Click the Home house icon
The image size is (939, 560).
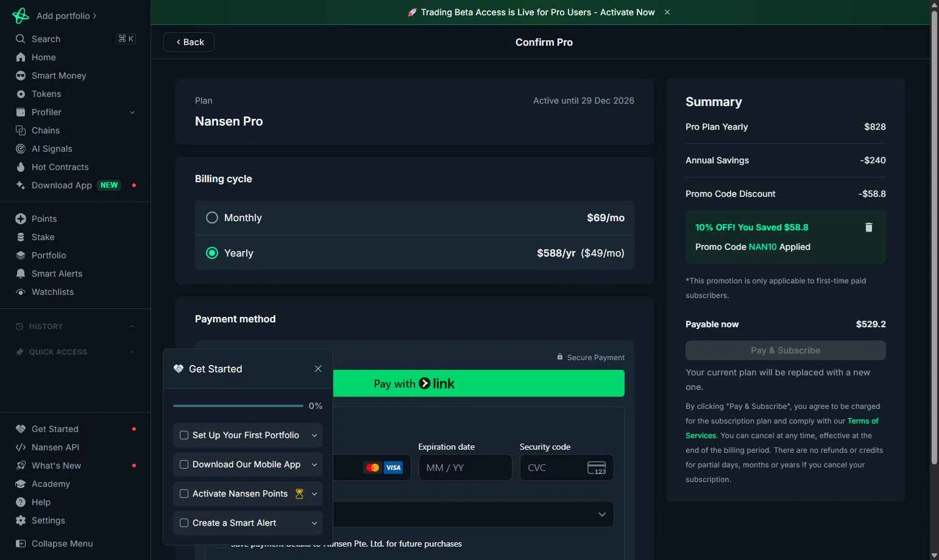[21, 57]
